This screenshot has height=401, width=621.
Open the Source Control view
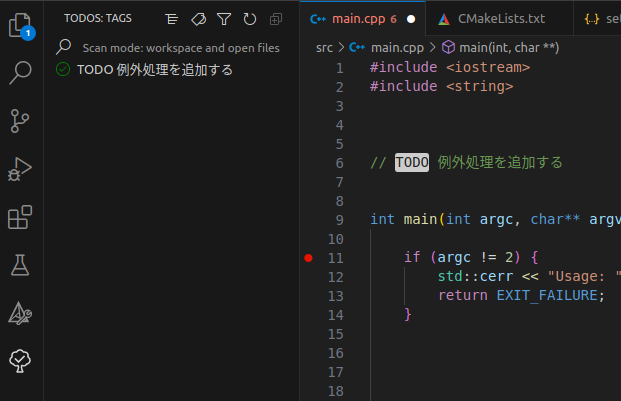click(x=20, y=121)
